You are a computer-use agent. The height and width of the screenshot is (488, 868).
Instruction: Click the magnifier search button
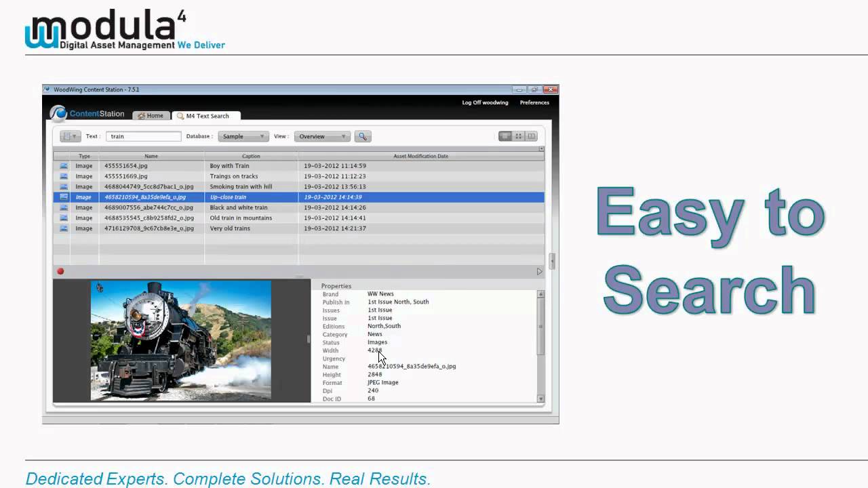click(x=363, y=136)
